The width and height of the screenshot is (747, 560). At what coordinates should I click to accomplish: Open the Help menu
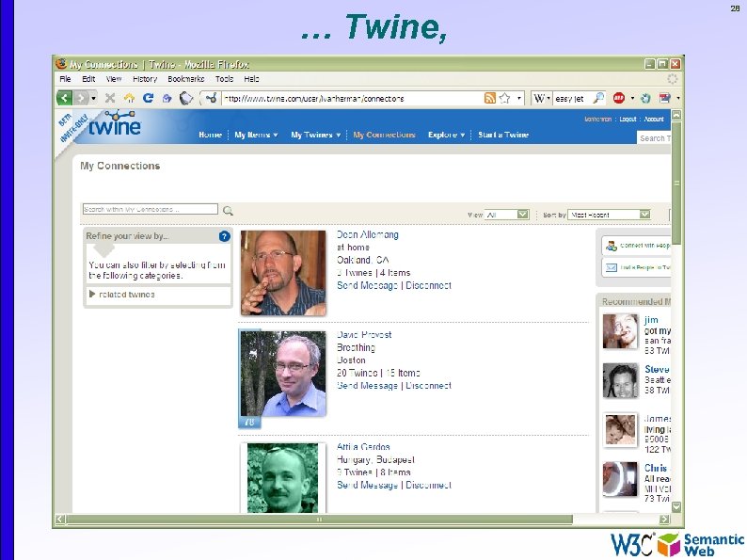click(251, 79)
